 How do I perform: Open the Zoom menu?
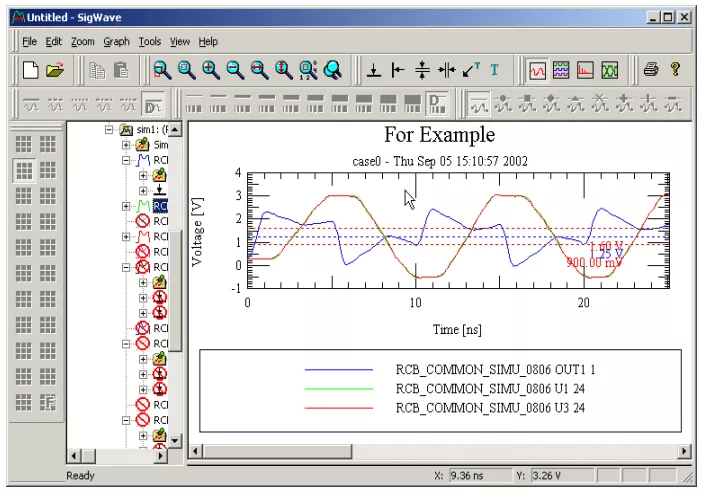[82, 42]
